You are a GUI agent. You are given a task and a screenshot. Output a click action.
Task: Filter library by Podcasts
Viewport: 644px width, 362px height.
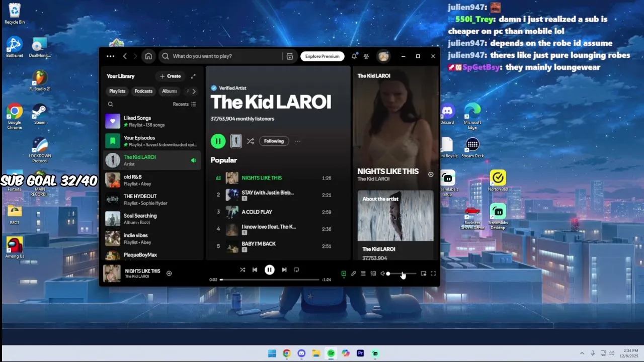(143, 91)
